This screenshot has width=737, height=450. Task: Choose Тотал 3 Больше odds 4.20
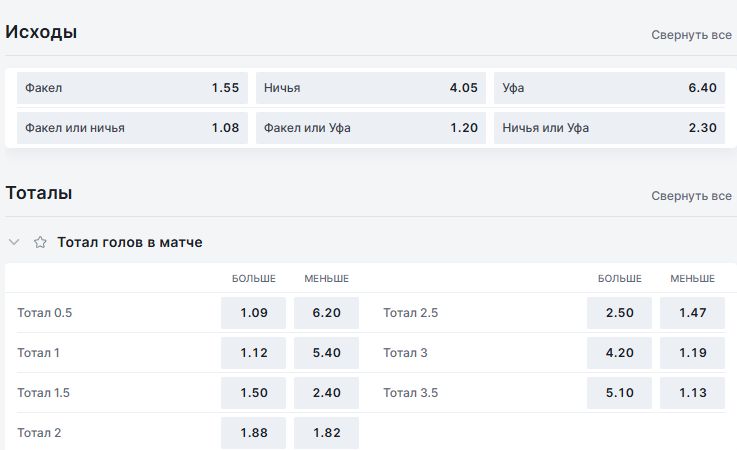619,353
